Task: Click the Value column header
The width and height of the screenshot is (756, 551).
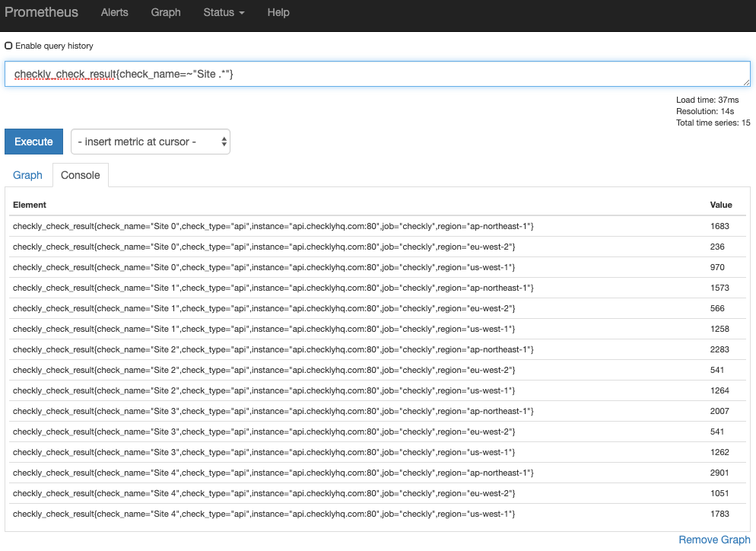Action: tap(720, 205)
